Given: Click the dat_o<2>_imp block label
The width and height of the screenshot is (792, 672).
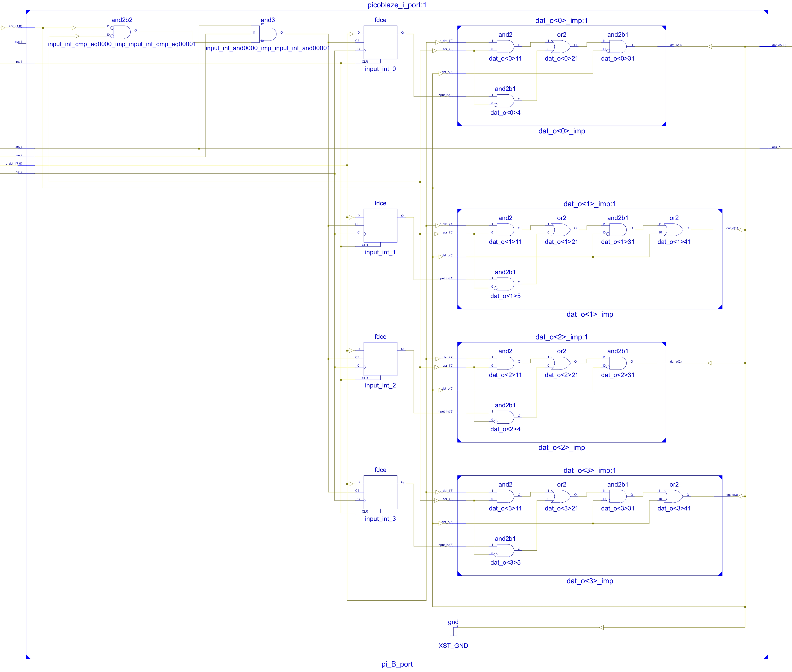Looking at the screenshot, I should pos(561,448).
